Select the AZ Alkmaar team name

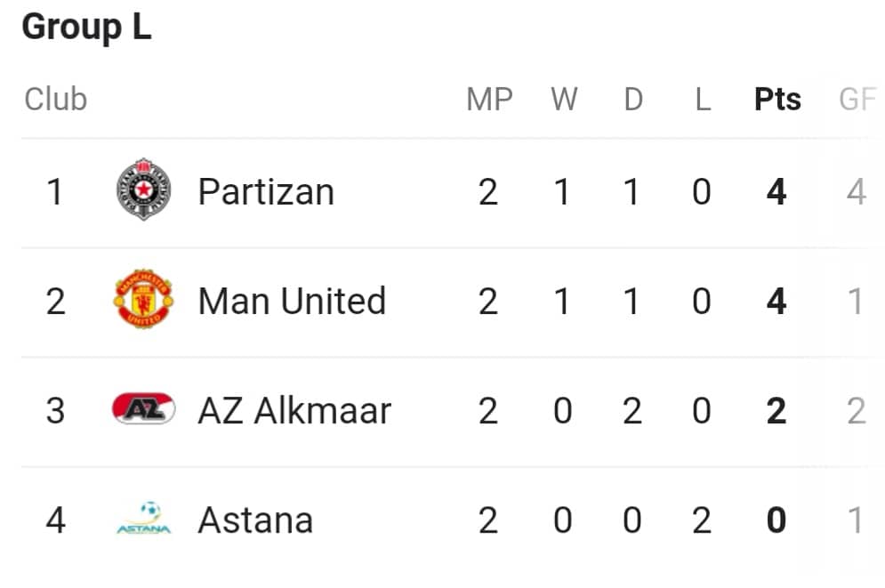tap(294, 410)
